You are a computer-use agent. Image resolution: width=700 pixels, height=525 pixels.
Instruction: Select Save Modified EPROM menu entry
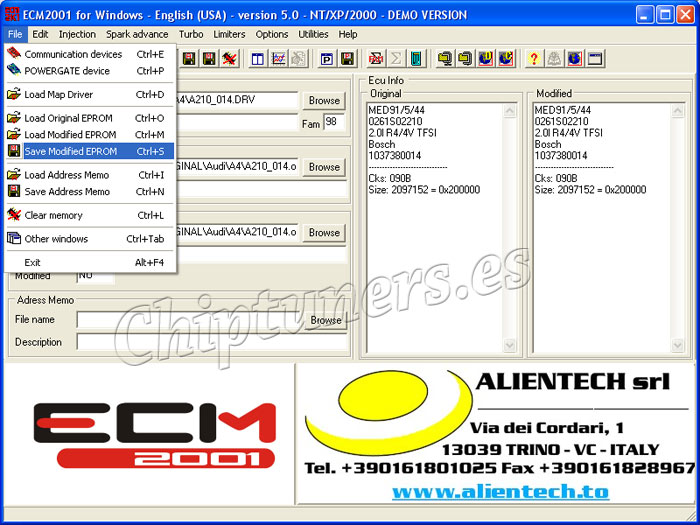tap(90, 151)
